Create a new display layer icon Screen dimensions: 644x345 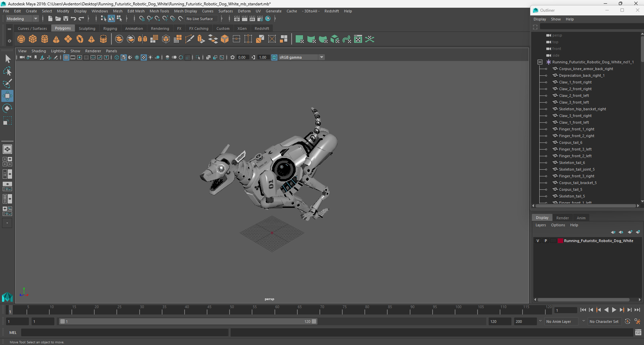pos(630,232)
